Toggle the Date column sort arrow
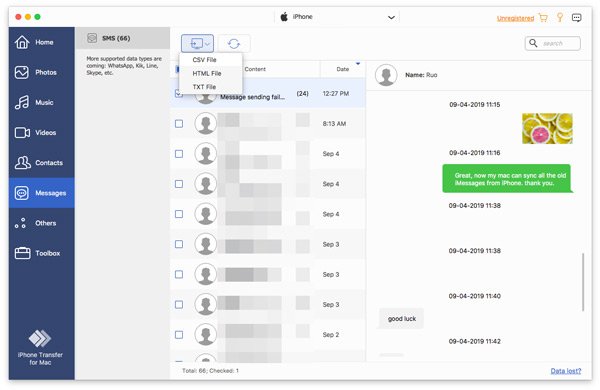This screenshot has width=600, height=390. [358, 64]
